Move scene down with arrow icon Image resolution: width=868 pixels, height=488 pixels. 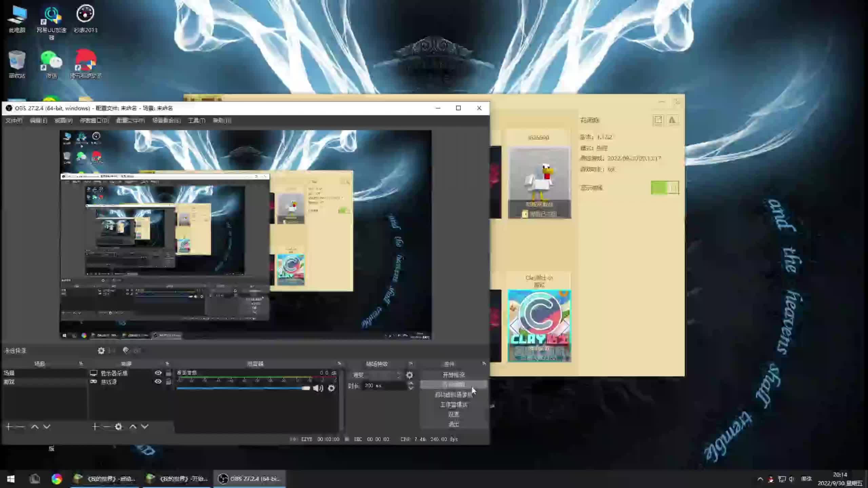[x=47, y=427]
